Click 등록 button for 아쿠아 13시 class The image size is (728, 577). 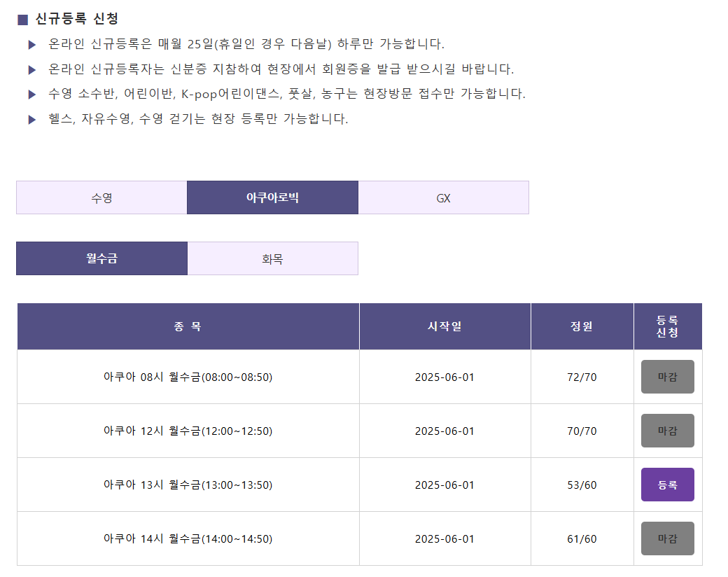click(668, 485)
